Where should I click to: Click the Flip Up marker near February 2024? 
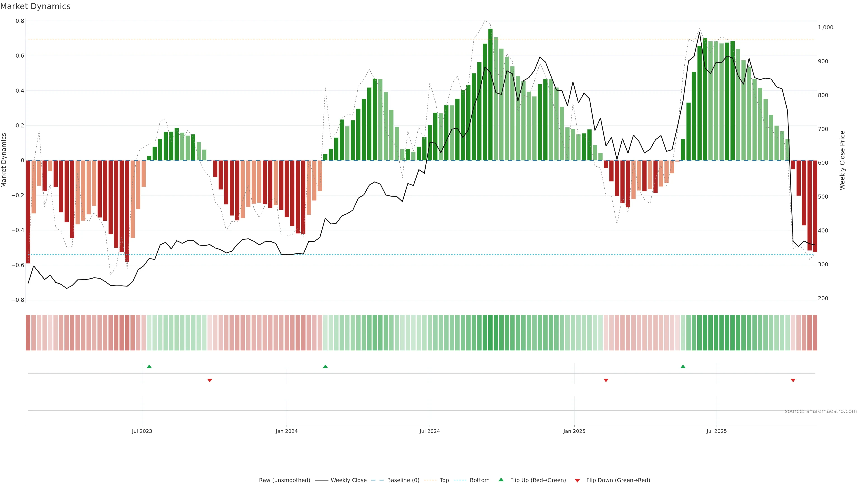[x=325, y=366]
